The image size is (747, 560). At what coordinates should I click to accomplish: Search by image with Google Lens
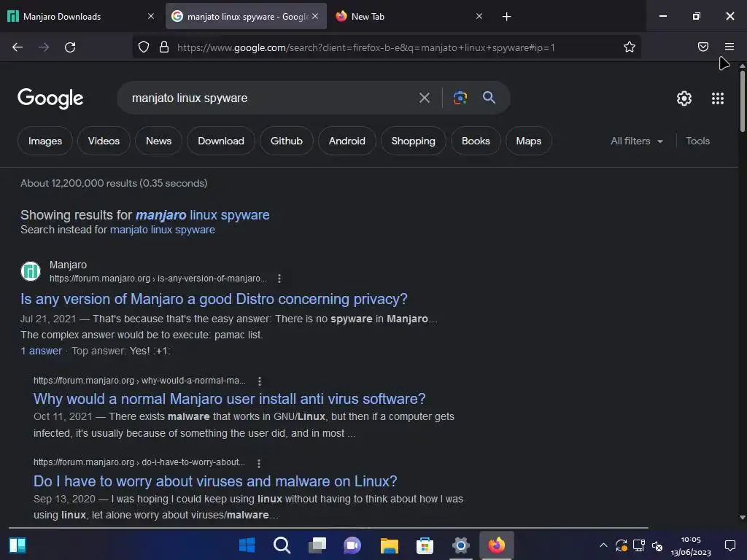[460, 98]
